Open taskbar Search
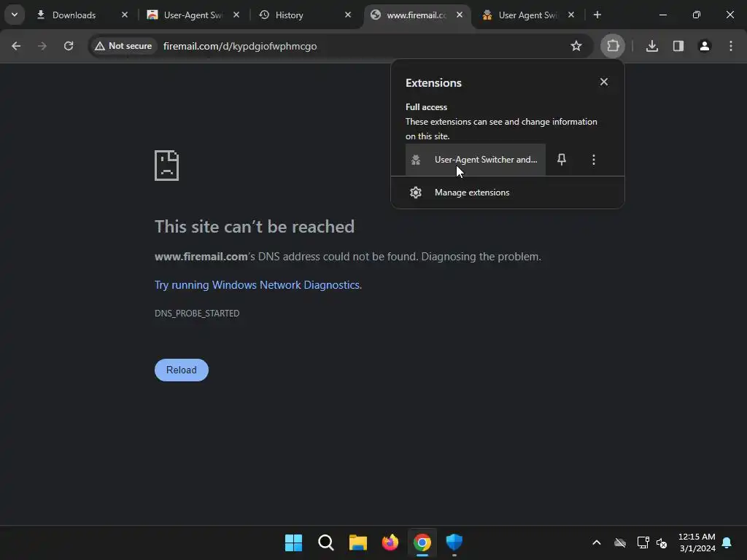Screen dimensions: 747x560 point(326,542)
